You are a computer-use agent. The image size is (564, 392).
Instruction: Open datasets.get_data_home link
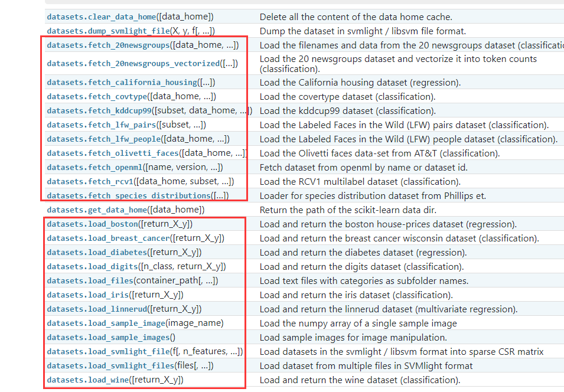[97, 210]
